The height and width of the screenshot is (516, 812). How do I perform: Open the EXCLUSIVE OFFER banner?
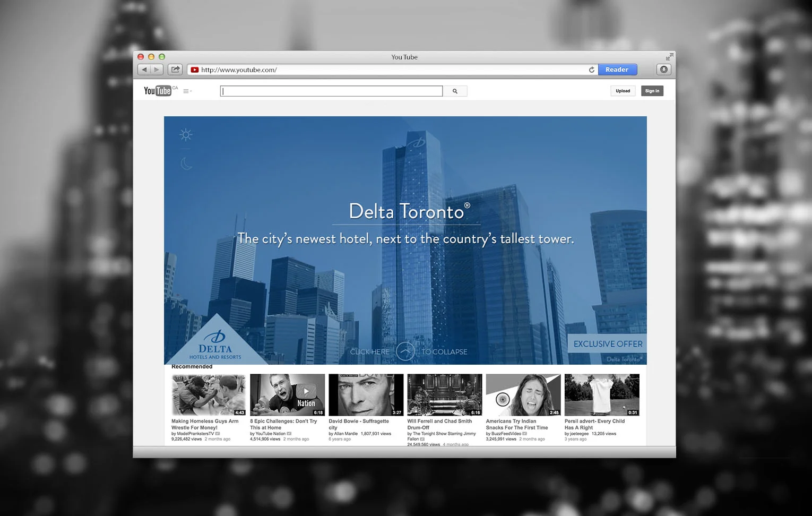pos(607,344)
